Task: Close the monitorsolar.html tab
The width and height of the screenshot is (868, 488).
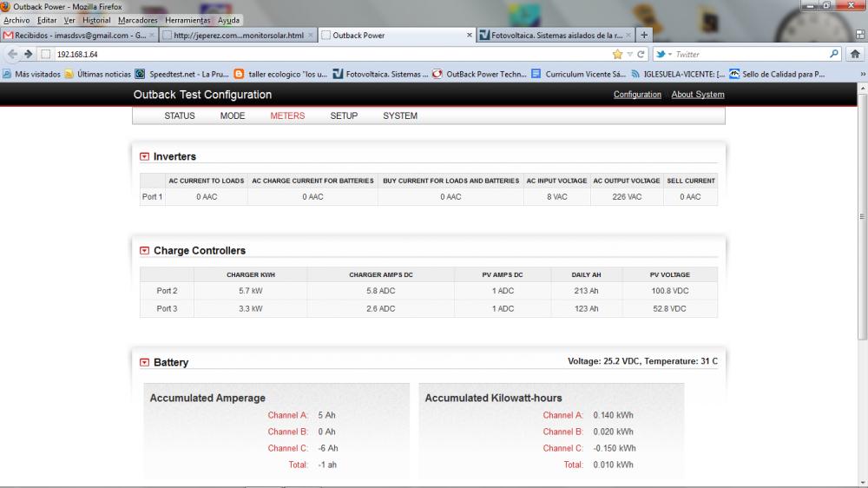Action: [x=311, y=35]
